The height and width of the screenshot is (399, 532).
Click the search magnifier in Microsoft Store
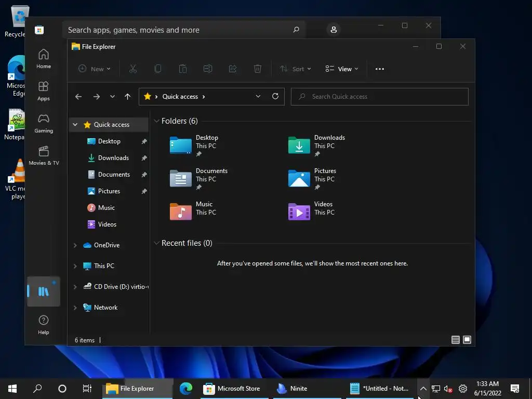coord(296,30)
